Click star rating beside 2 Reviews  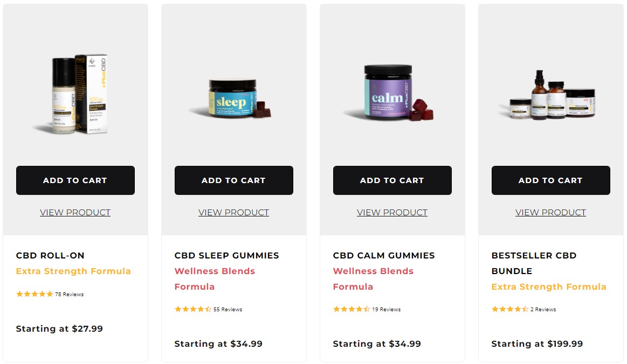(510, 309)
